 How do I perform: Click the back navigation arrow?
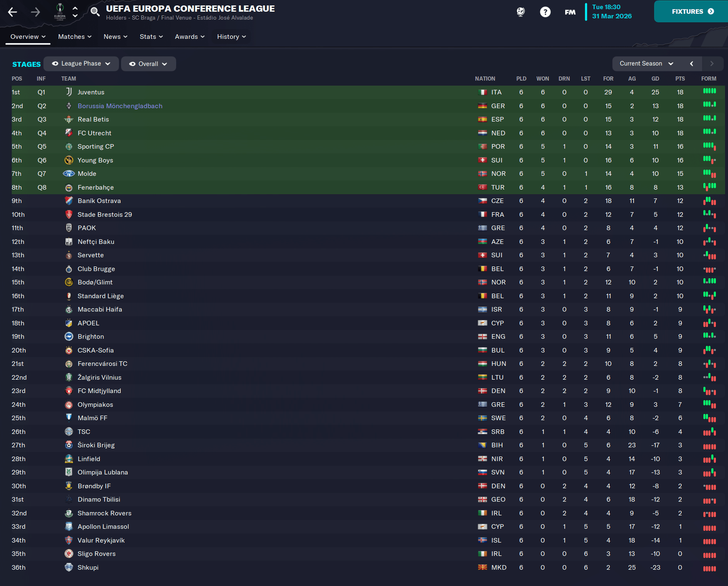[x=12, y=12]
